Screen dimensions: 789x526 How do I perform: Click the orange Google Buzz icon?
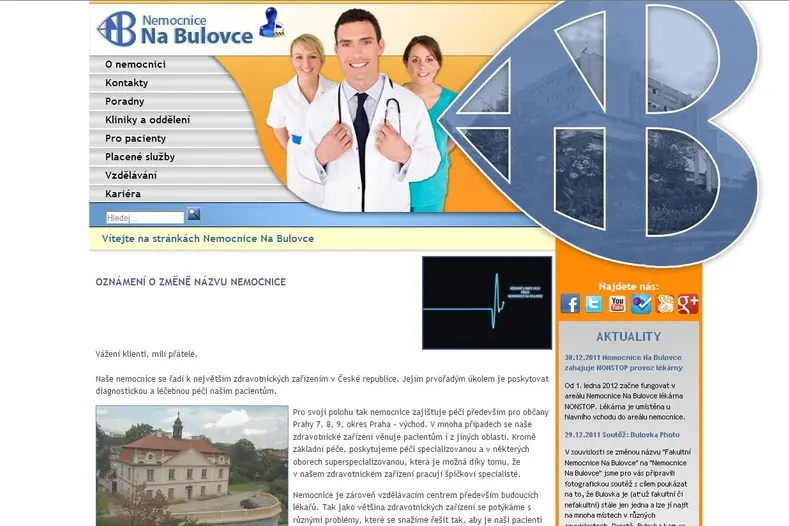pyautogui.click(x=665, y=304)
